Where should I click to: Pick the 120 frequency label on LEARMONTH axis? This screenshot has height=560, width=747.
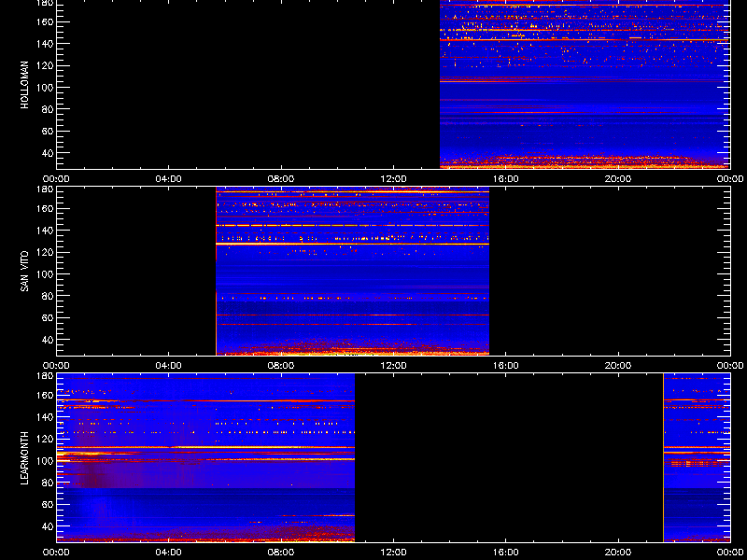pos(45,439)
